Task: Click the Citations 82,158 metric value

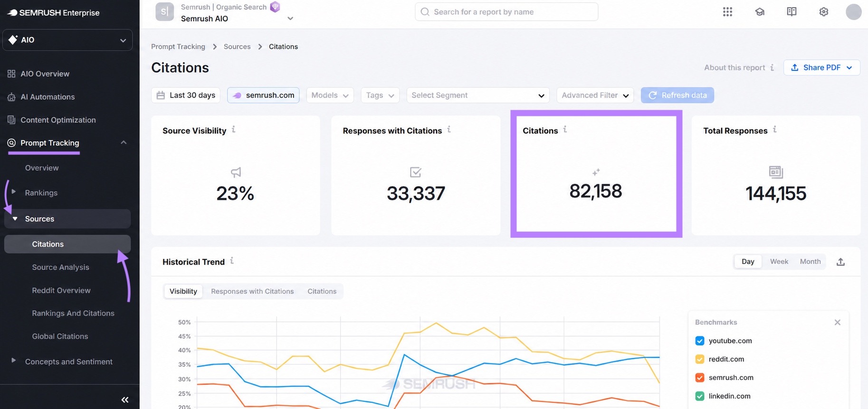Action: tap(596, 191)
